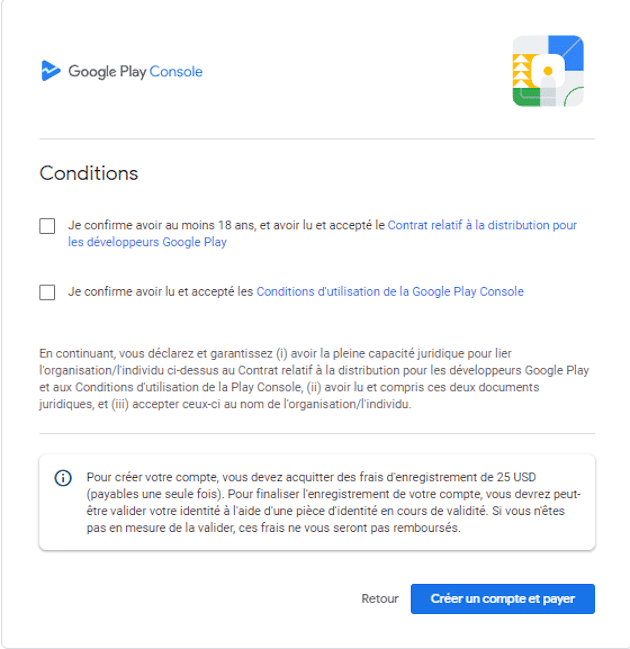
Task: Click the yellow dot in the illustration
Action: [548, 72]
